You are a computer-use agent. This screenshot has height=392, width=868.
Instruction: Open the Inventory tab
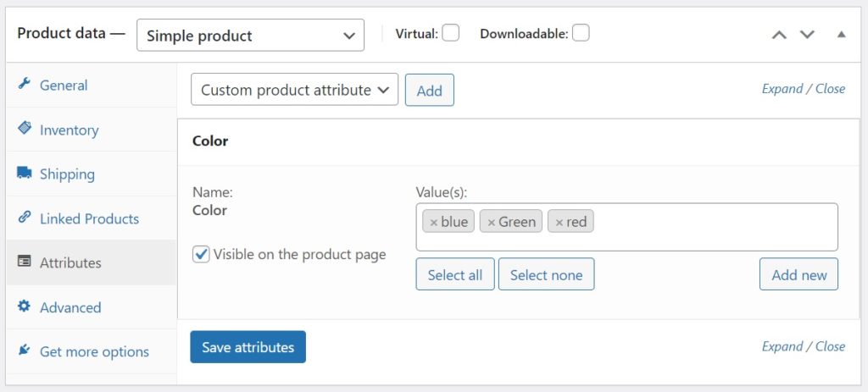coord(92,130)
